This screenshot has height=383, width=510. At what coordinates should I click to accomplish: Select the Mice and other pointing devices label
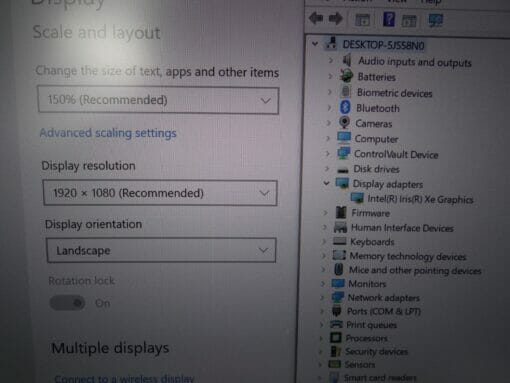coord(415,270)
